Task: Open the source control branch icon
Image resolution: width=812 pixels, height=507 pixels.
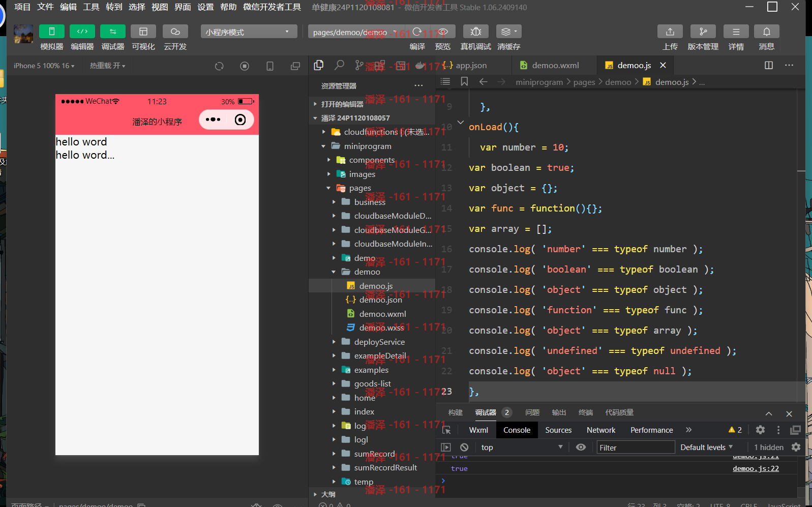Action: 359,65
